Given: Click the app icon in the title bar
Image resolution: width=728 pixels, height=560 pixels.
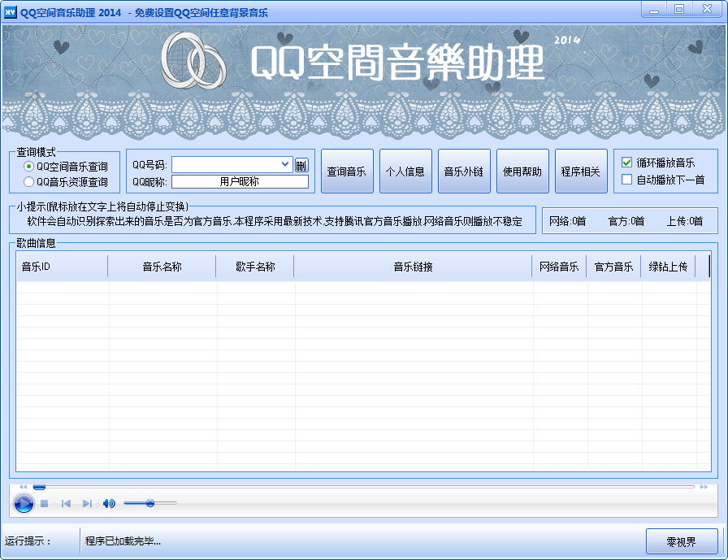Looking at the screenshot, I should pyautogui.click(x=10, y=12).
